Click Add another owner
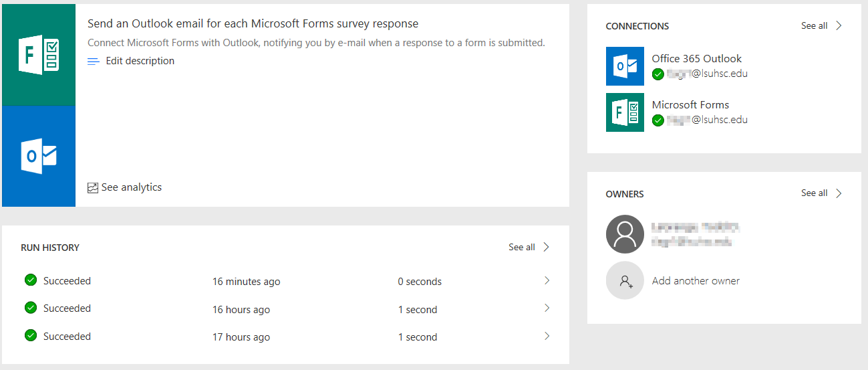The image size is (868, 370). click(x=696, y=281)
